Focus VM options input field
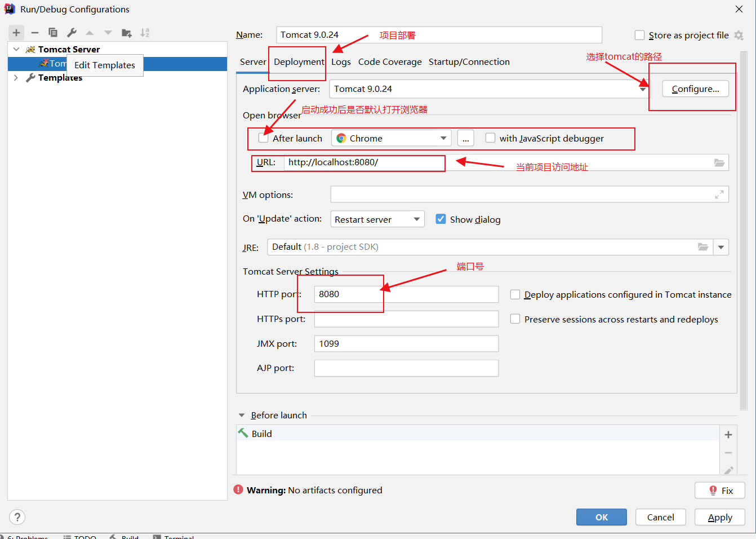756x539 pixels. coord(530,195)
